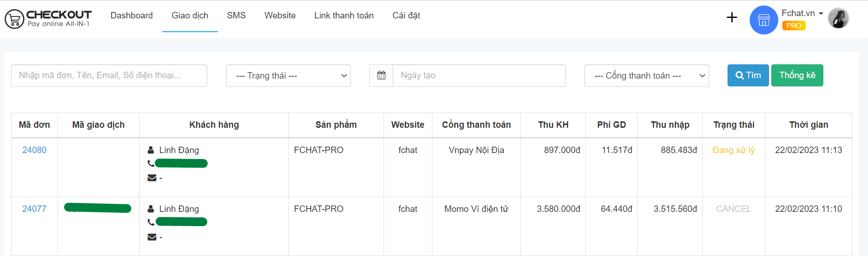Open order link 24080
The image size is (868, 256).
click(34, 150)
